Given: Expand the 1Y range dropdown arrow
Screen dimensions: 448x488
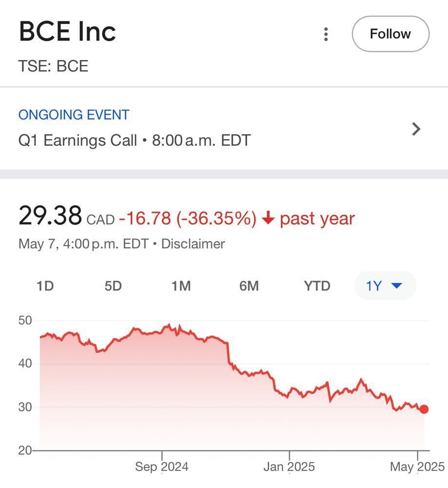Looking at the screenshot, I should [397, 285].
